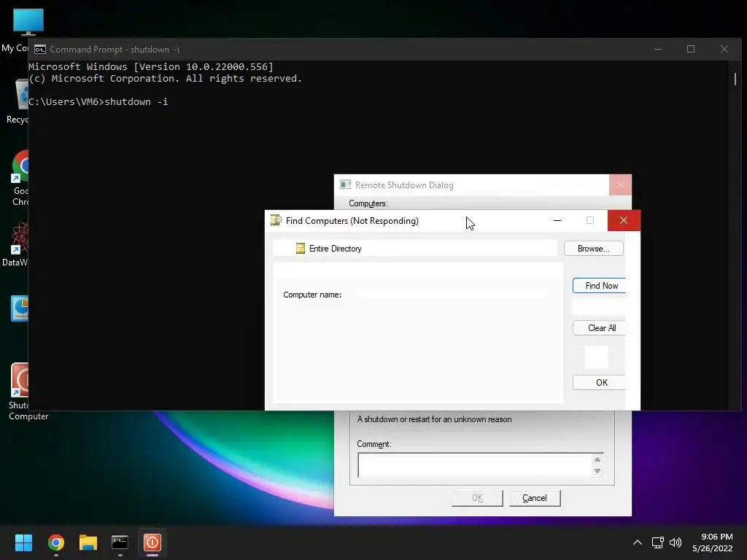Screen dimensions: 747x560
Task: Click the Find Computers title bar icon
Action: (276, 220)
